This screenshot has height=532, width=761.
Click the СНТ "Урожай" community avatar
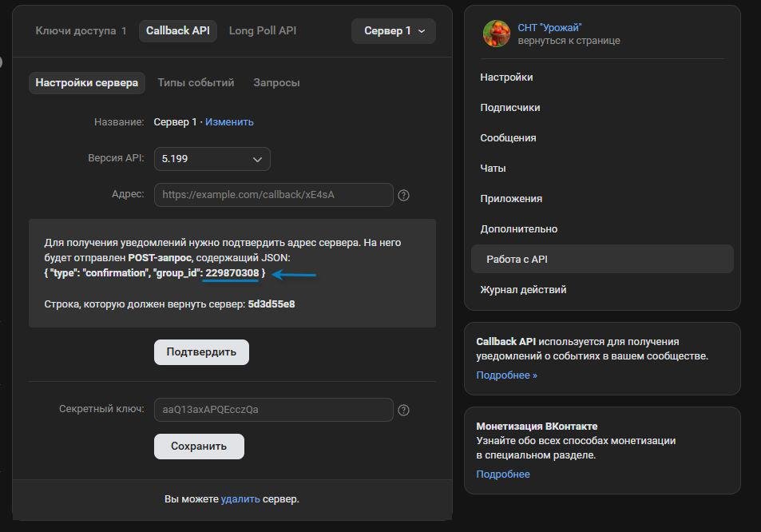click(496, 34)
